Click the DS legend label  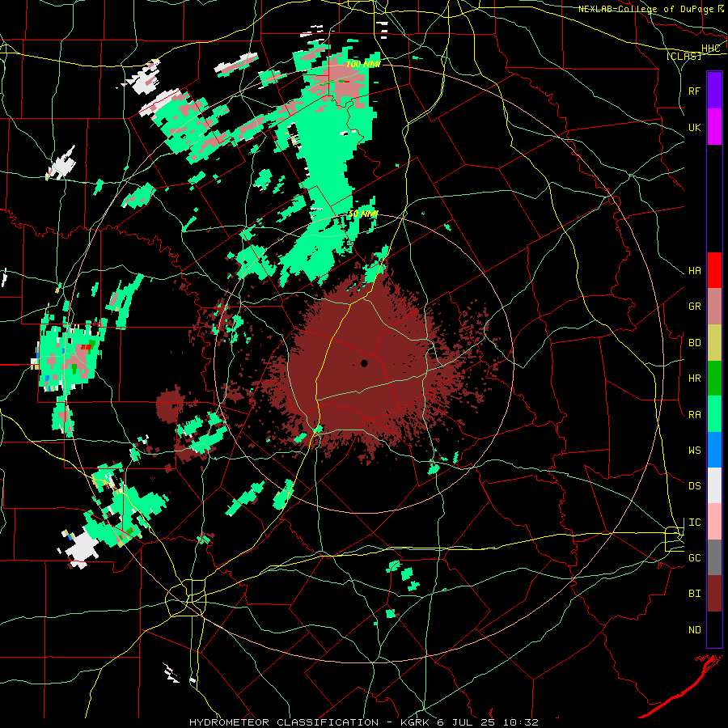pos(694,486)
